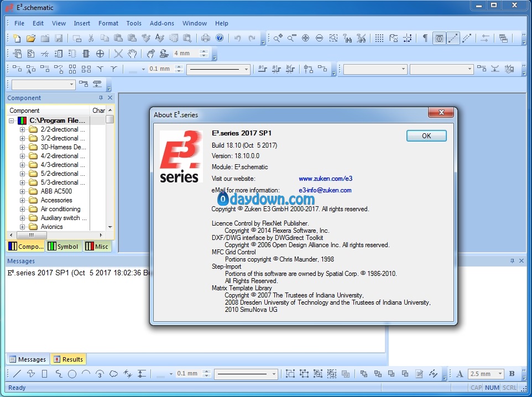
Task: Click the circle crosshair icon in second toolbar
Action: pos(100,54)
